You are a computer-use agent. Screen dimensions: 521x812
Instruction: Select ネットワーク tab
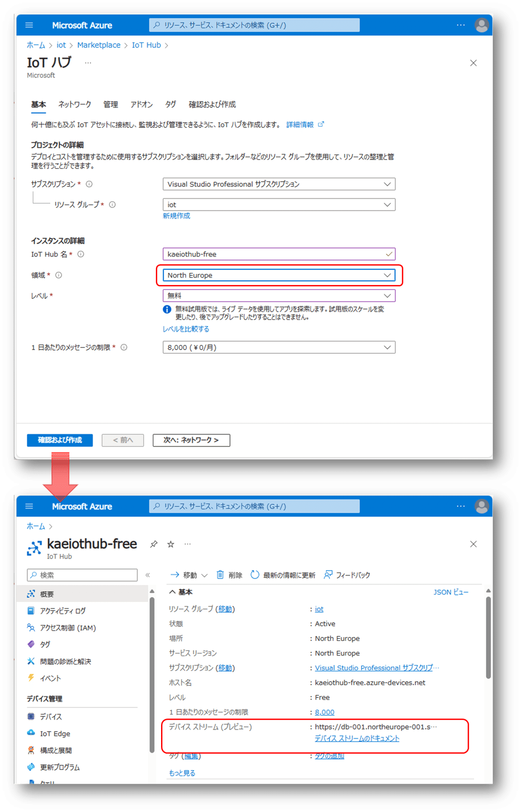[75, 105]
